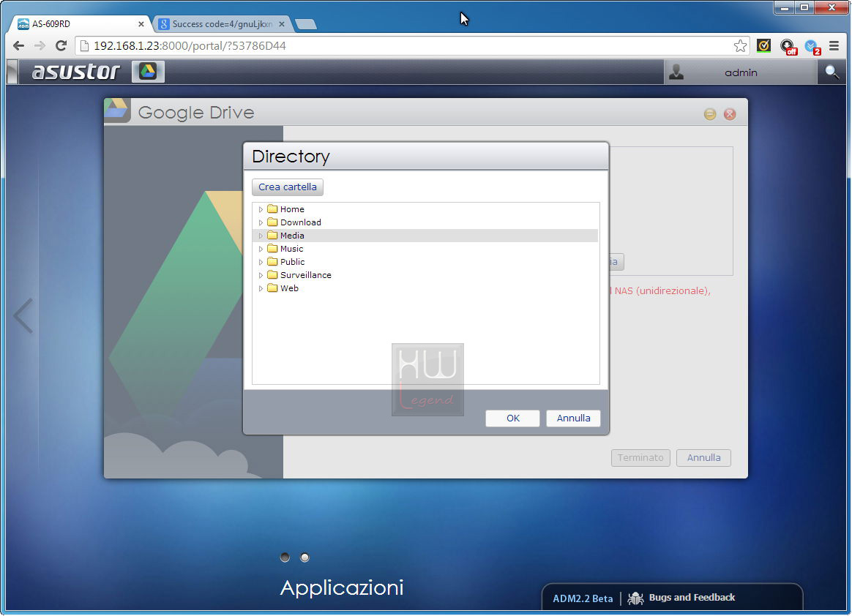Click the Terminato button

point(640,457)
